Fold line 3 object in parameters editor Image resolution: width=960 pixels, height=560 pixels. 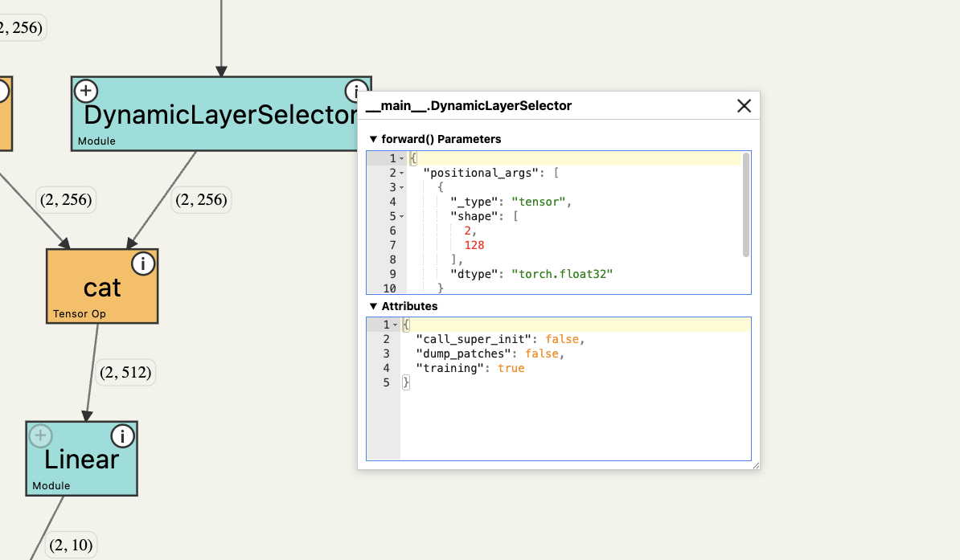402,188
